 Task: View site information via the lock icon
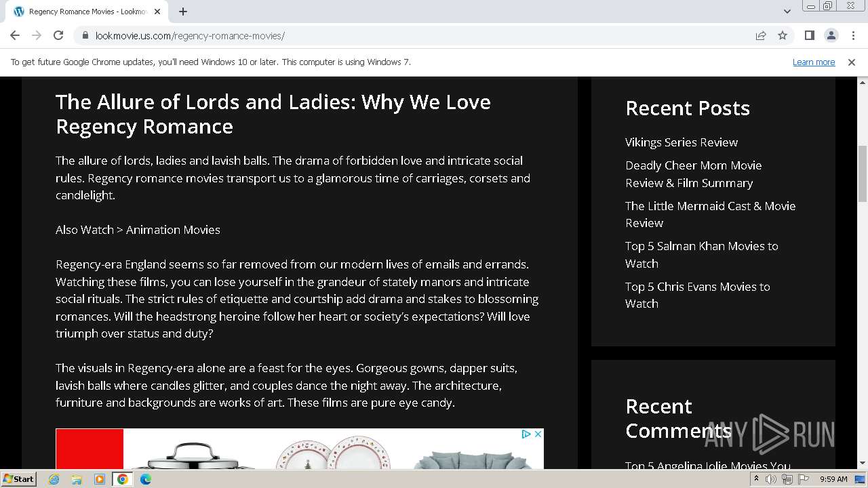coord(85,35)
